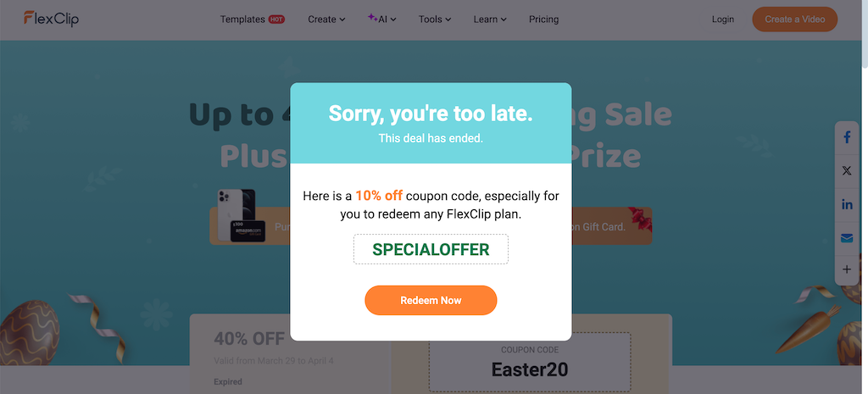Share page via LinkedIn icon

[847, 205]
